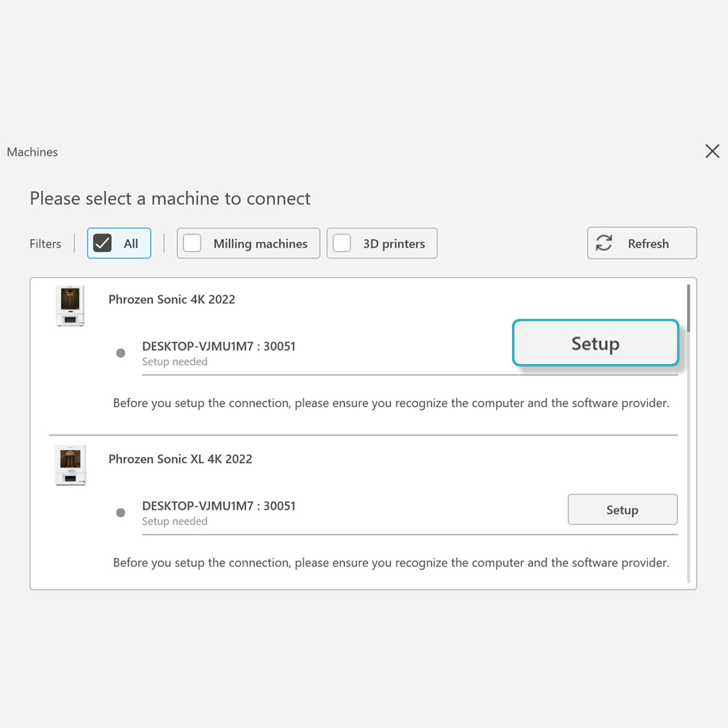Click the Refresh arrows icon

(604, 243)
